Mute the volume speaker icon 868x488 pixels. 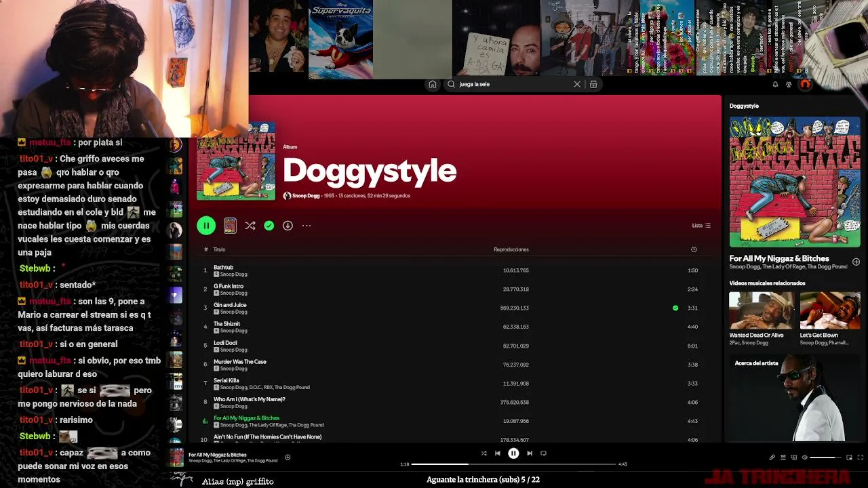805,457
